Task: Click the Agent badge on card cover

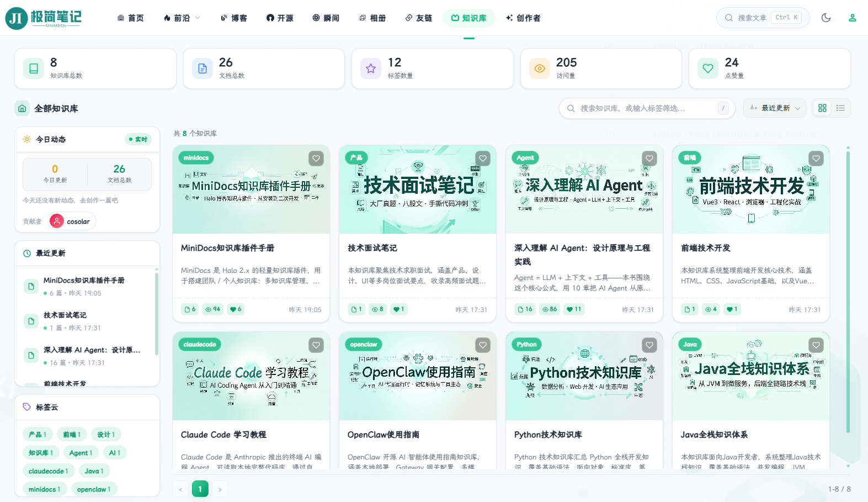Action: 525,158
